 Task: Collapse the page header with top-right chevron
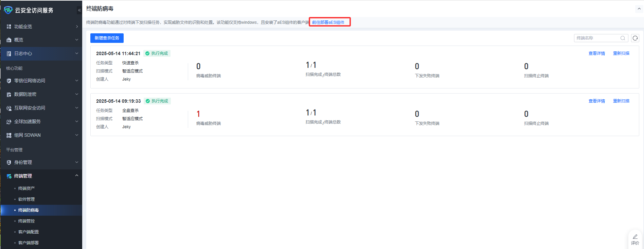pos(639,9)
